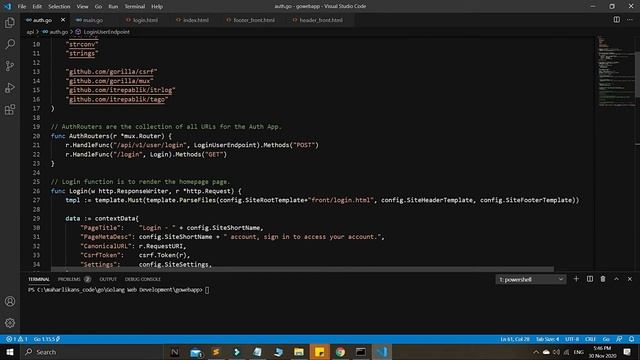This screenshot has width=640, height=360.
Task: Switch to the index.html tab
Action: (196, 20)
